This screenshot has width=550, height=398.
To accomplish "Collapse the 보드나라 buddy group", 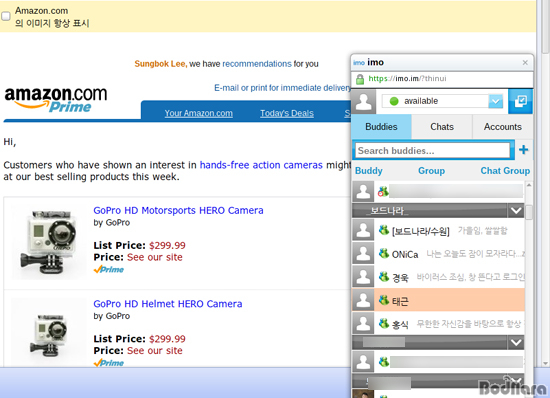I will pyautogui.click(x=516, y=211).
